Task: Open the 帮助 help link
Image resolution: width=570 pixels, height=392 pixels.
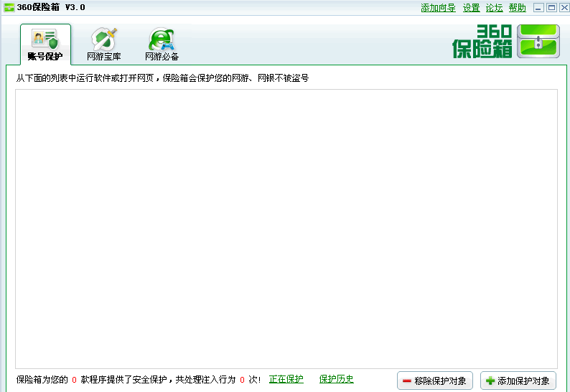Action: pyautogui.click(x=517, y=8)
